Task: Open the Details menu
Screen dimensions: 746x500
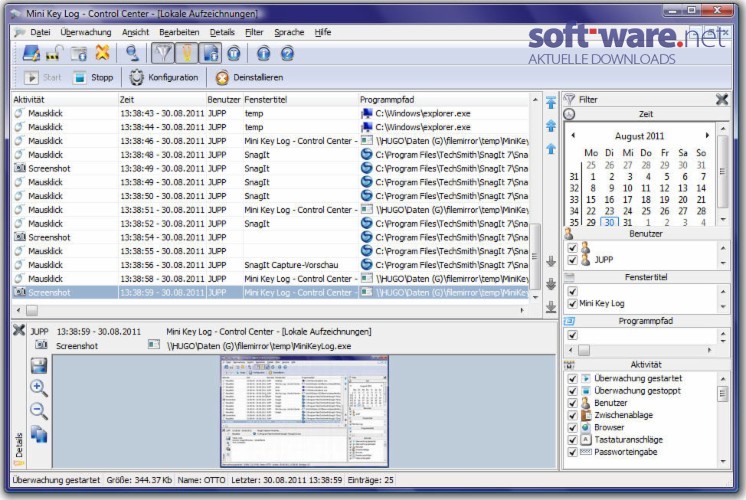Action: point(222,32)
